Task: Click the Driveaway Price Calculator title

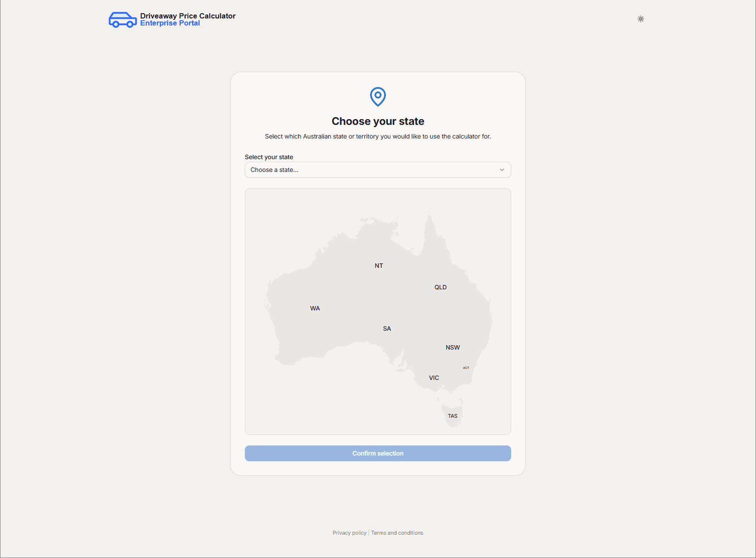Action: (x=188, y=16)
